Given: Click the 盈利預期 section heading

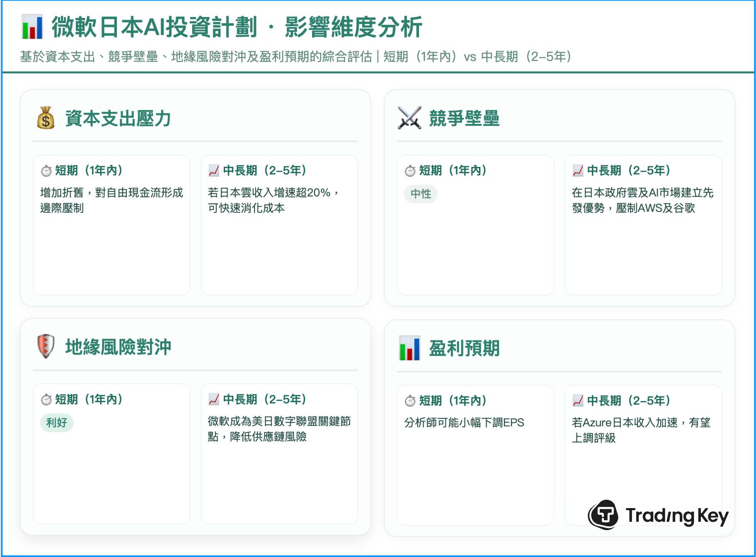Looking at the screenshot, I should pos(464,348).
